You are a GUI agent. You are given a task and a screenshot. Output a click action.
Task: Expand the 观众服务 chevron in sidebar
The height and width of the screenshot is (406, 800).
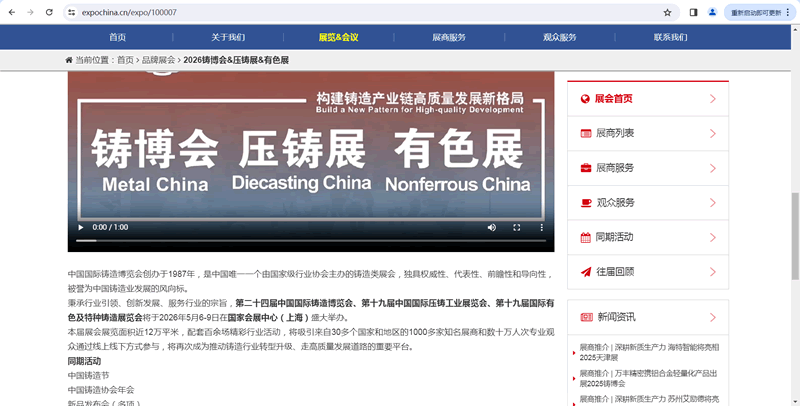(x=712, y=202)
